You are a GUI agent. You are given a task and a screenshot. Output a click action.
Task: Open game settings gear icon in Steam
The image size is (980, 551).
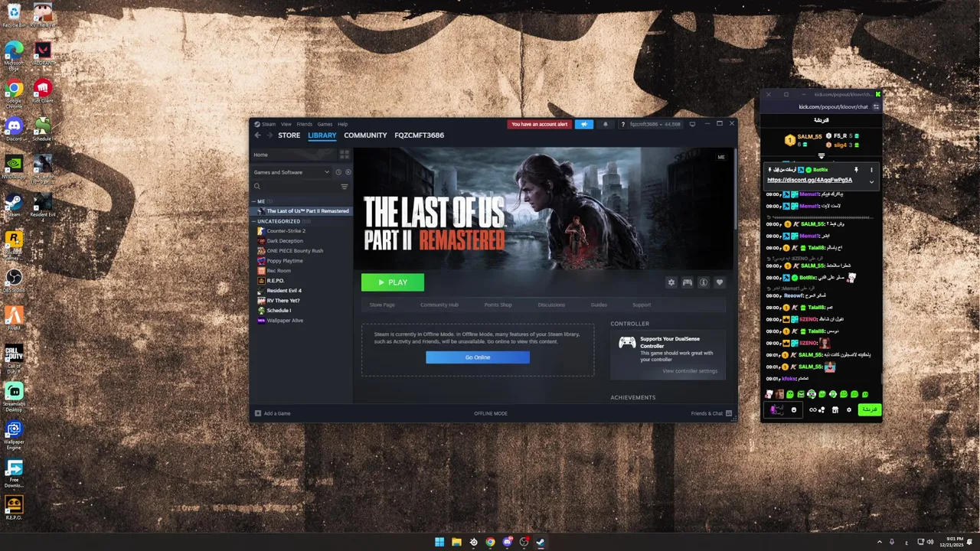pos(671,282)
